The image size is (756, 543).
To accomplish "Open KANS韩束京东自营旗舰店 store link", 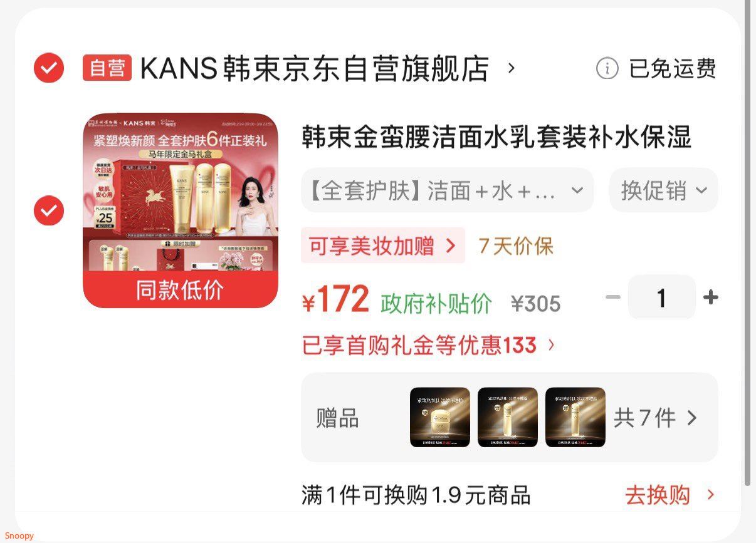I will tap(315, 68).
